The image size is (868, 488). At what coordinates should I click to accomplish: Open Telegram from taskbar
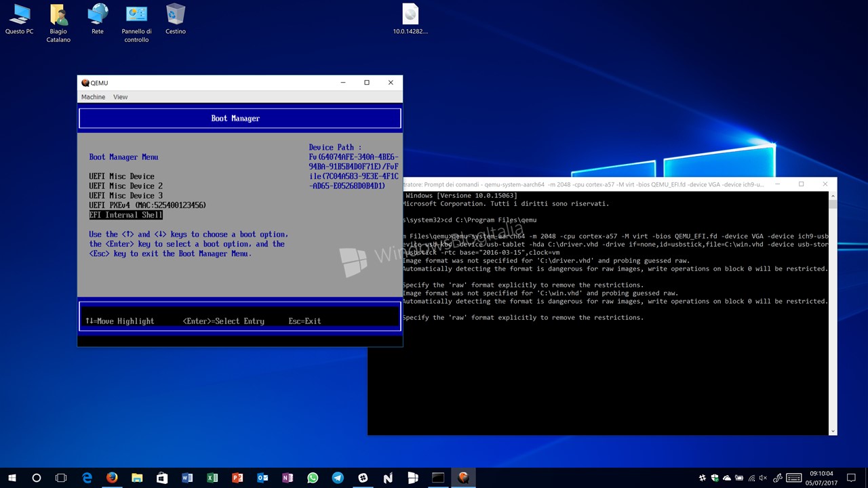point(338,478)
